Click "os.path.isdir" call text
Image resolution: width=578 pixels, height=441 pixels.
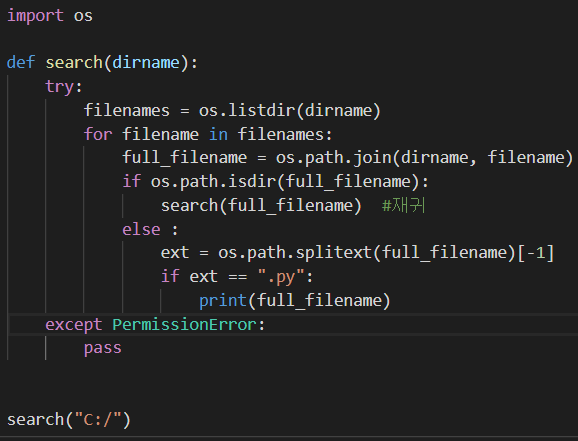pyautogui.click(x=213, y=181)
